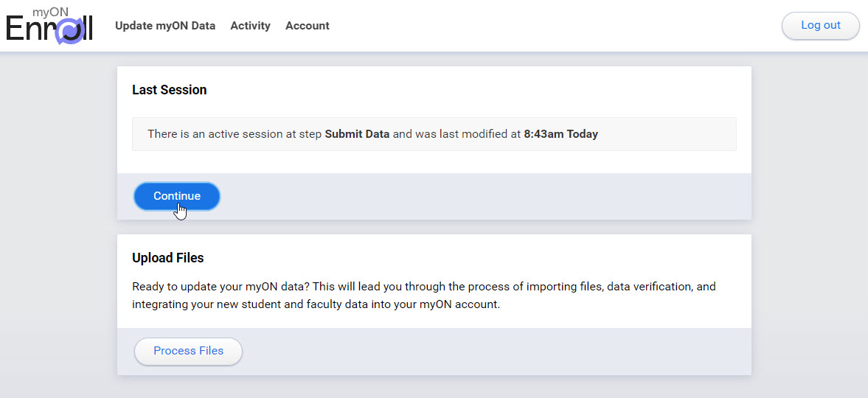The image size is (868, 398).
Task: Start processing files with Process Files
Action: pyautogui.click(x=188, y=351)
